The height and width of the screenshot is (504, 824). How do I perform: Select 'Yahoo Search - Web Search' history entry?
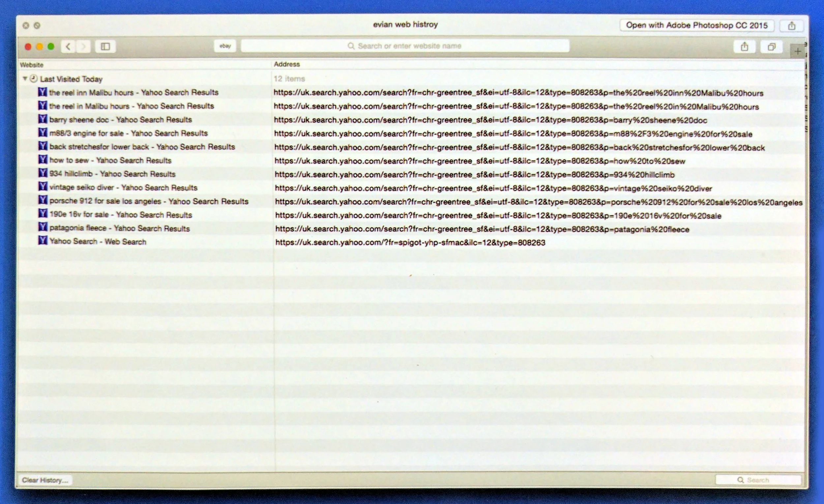(x=98, y=242)
